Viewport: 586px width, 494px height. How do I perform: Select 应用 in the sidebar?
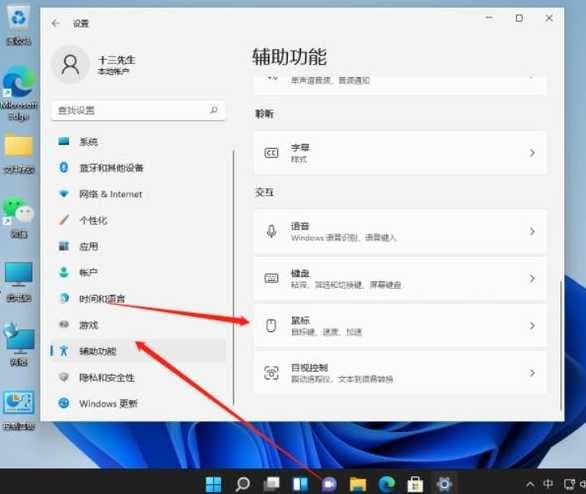tap(138, 246)
